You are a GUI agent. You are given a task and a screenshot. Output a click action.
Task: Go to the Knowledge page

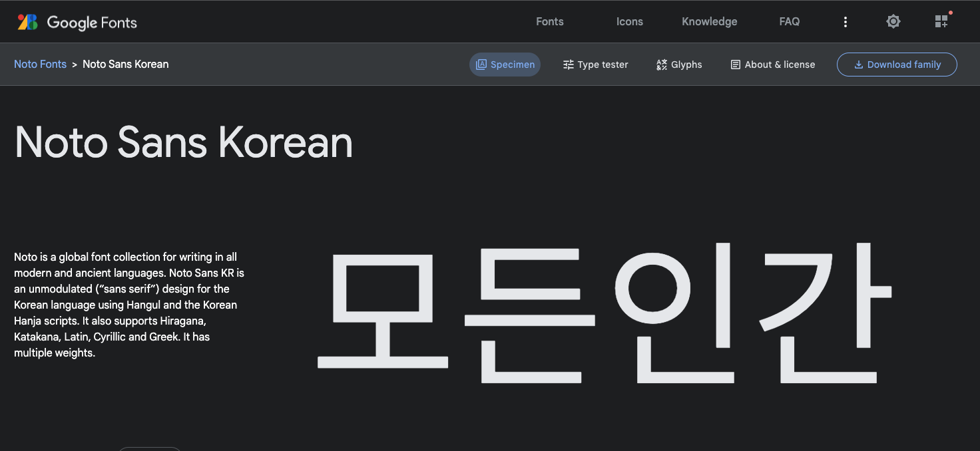click(710, 21)
